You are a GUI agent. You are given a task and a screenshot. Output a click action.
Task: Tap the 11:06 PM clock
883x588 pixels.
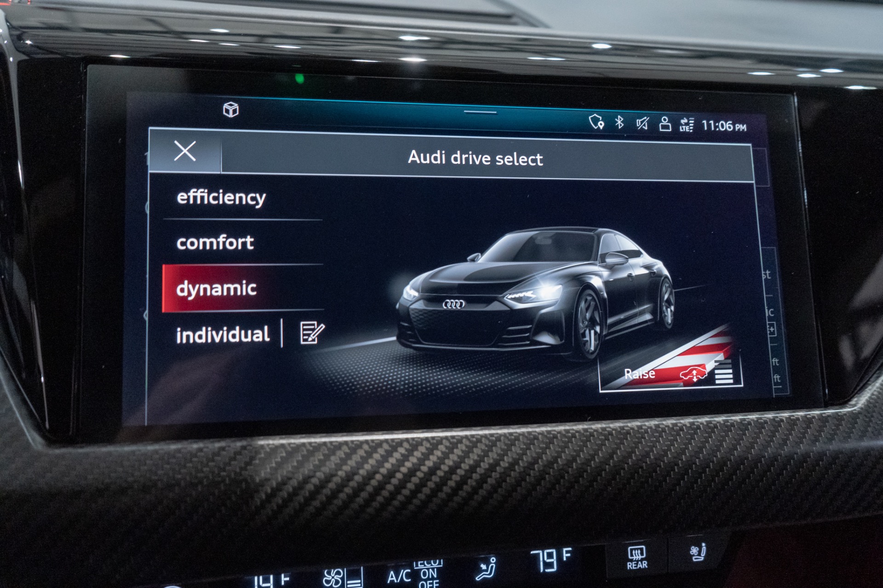[x=724, y=126]
